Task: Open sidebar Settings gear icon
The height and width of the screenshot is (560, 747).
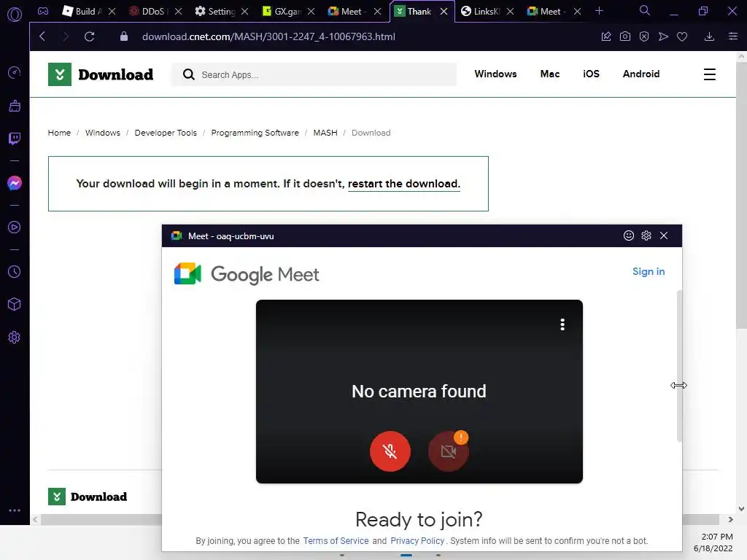Action: pyautogui.click(x=15, y=337)
